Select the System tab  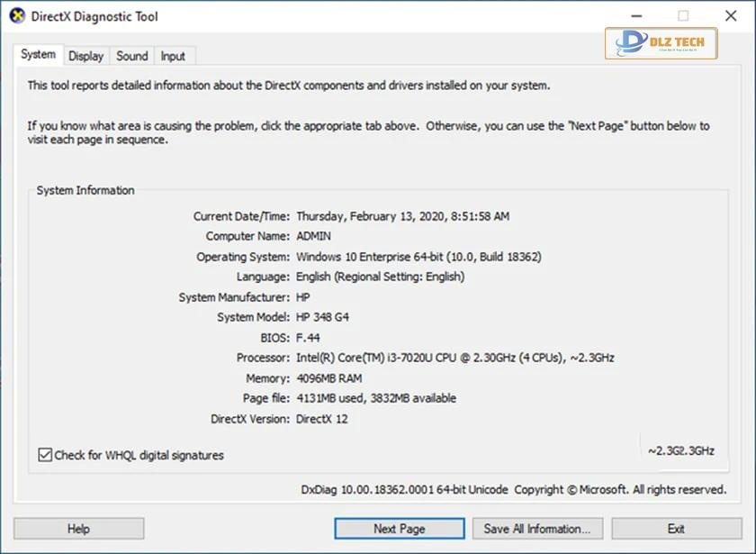[x=39, y=55]
